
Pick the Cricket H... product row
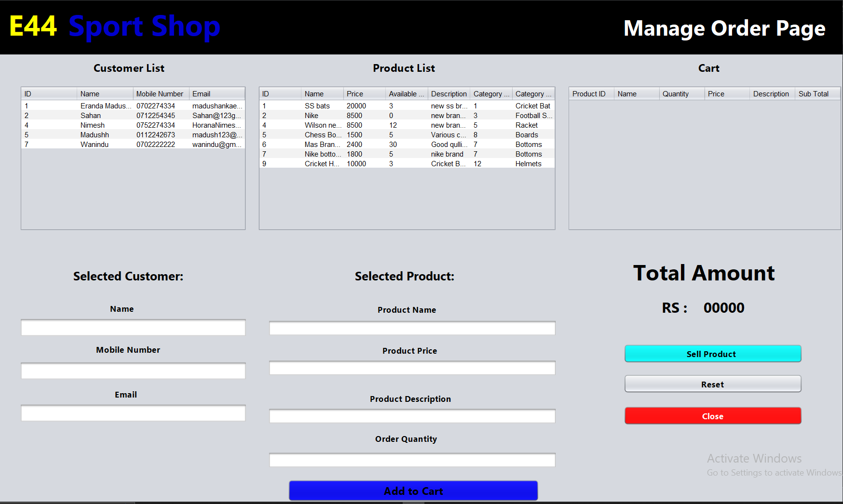(321, 164)
